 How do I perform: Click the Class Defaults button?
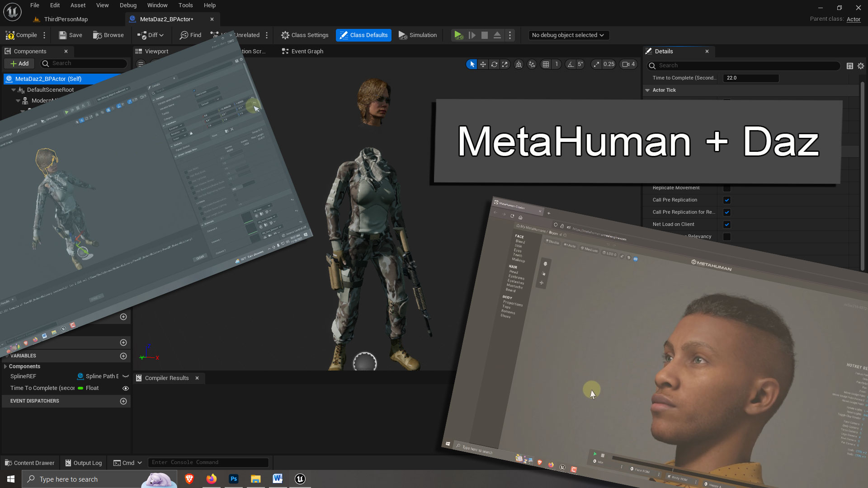pyautogui.click(x=363, y=34)
